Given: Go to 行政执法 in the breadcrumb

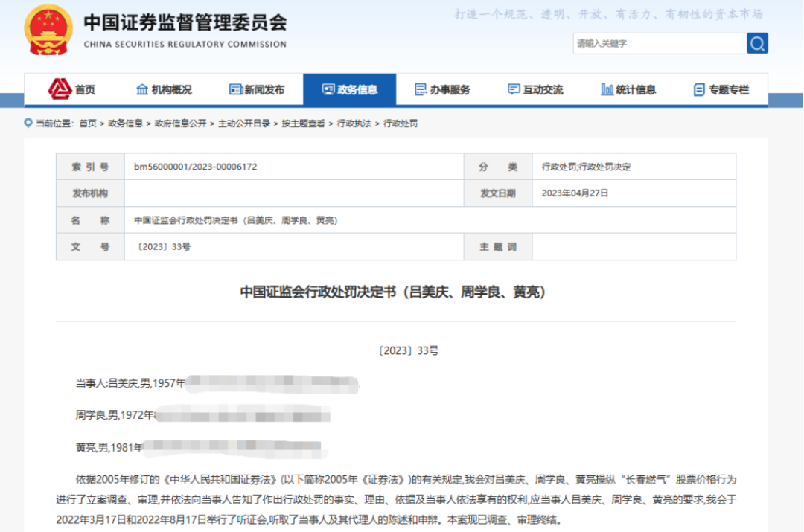Looking at the screenshot, I should coord(354,124).
